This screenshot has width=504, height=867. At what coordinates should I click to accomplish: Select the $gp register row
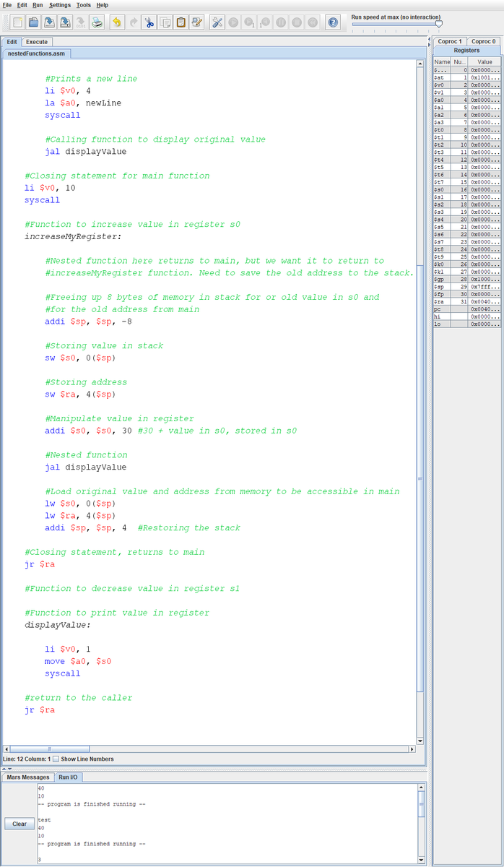(x=466, y=279)
